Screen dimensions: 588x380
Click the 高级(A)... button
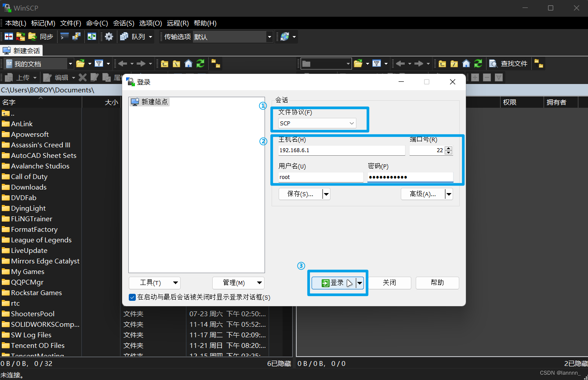click(x=423, y=194)
